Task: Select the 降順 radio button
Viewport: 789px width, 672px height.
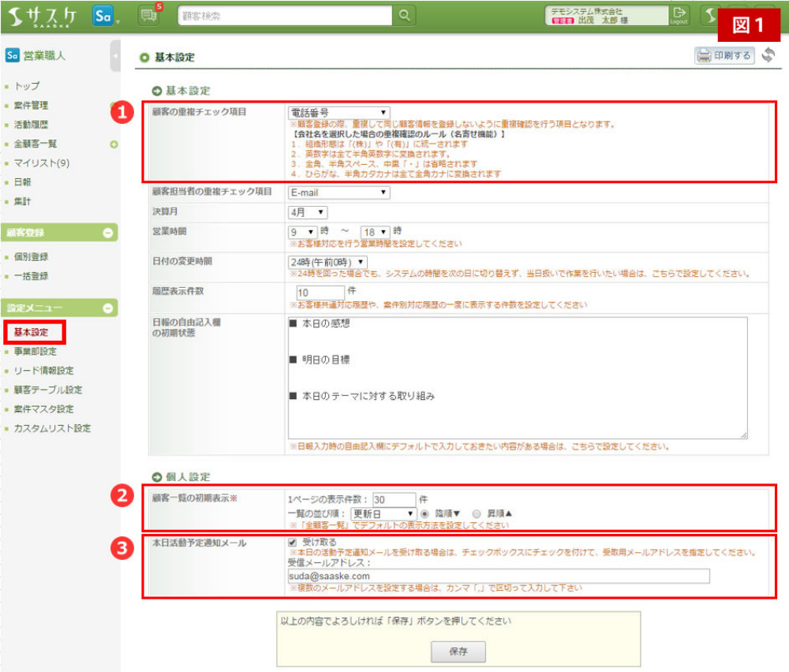Action: [x=424, y=513]
